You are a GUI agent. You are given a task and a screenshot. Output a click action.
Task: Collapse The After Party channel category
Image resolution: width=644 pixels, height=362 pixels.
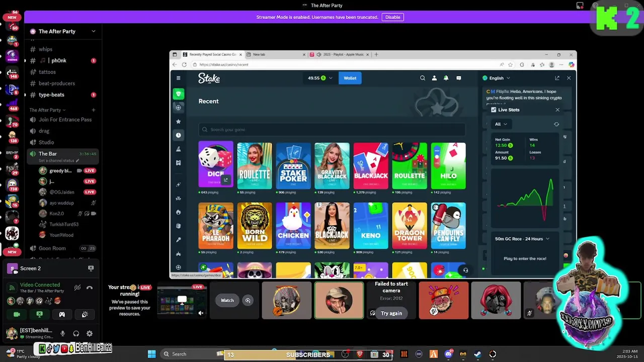click(47, 110)
